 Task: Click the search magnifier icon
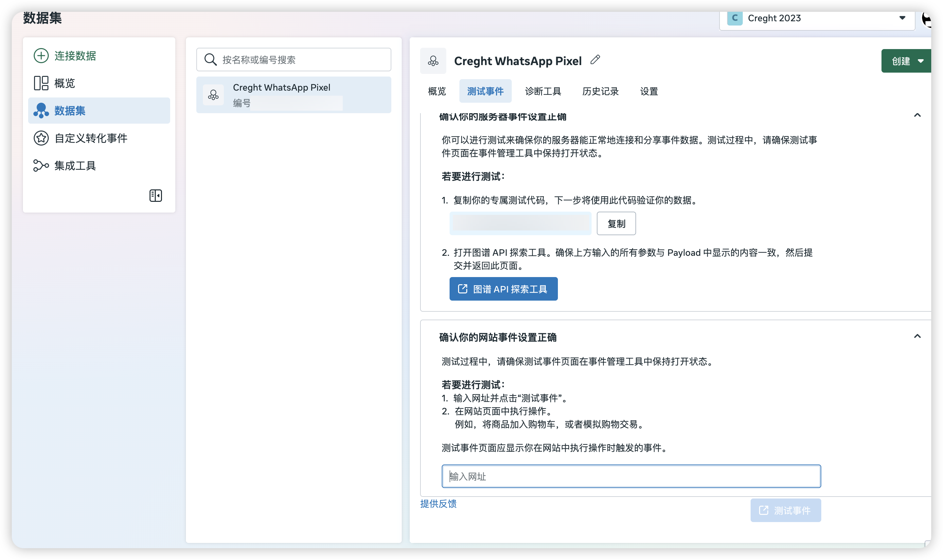tap(210, 60)
